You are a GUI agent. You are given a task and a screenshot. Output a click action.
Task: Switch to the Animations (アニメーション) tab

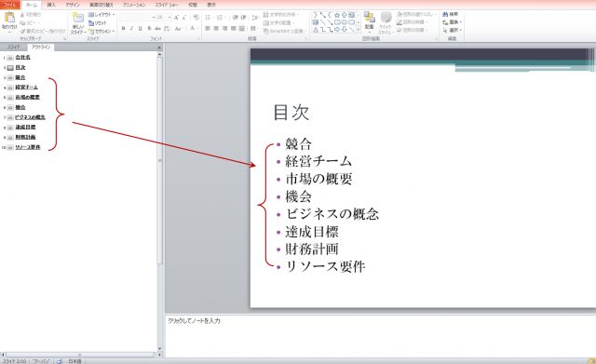pyautogui.click(x=134, y=5)
